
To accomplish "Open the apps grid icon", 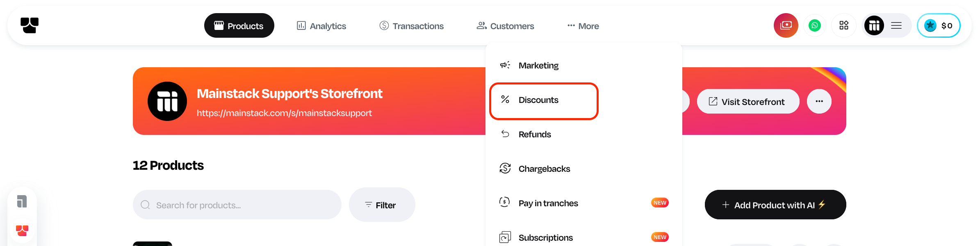I will (x=844, y=25).
